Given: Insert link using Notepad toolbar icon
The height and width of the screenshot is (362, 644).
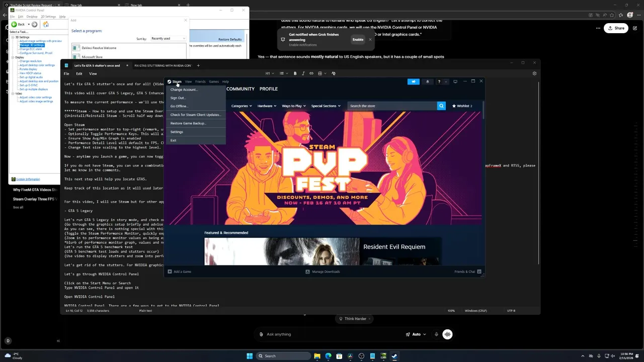Looking at the screenshot, I should 311,73.
